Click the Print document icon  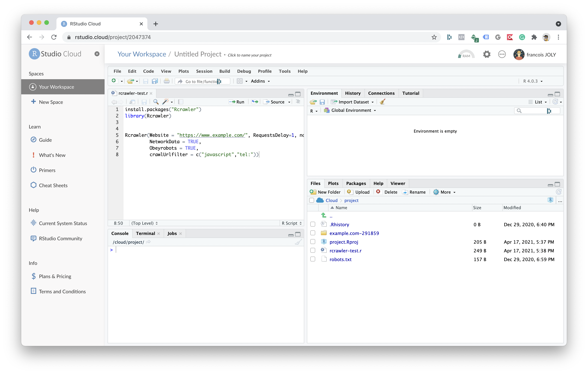point(167,81)
